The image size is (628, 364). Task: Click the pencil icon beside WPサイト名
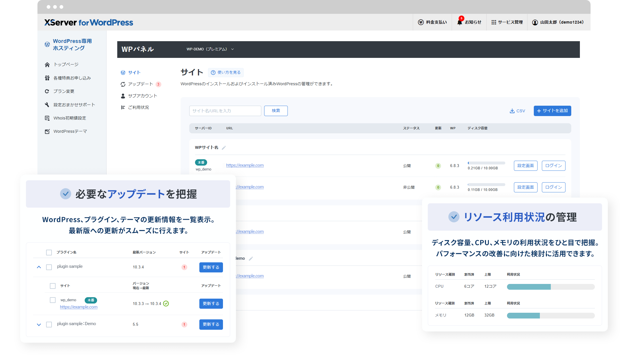click(224, 148)
